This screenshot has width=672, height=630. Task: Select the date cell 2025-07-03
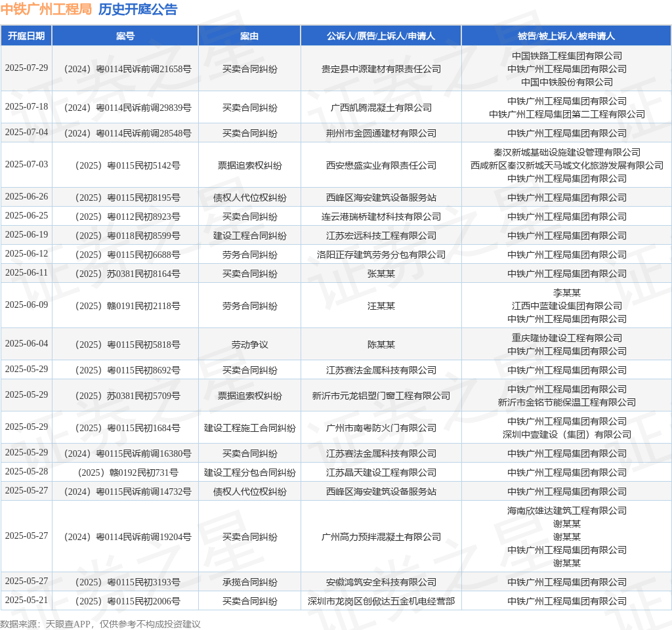tap(26, 165)
